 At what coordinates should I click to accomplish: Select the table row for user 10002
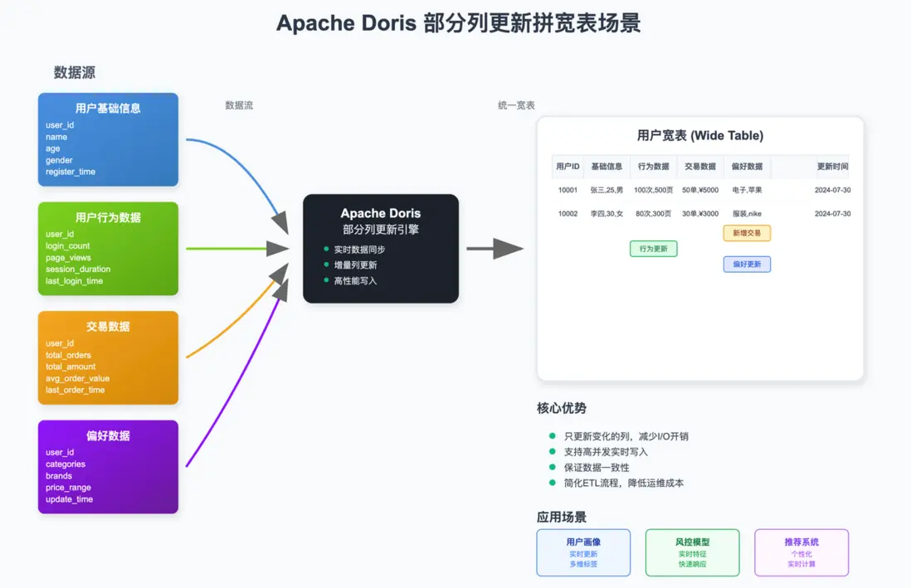coord(701,214)
